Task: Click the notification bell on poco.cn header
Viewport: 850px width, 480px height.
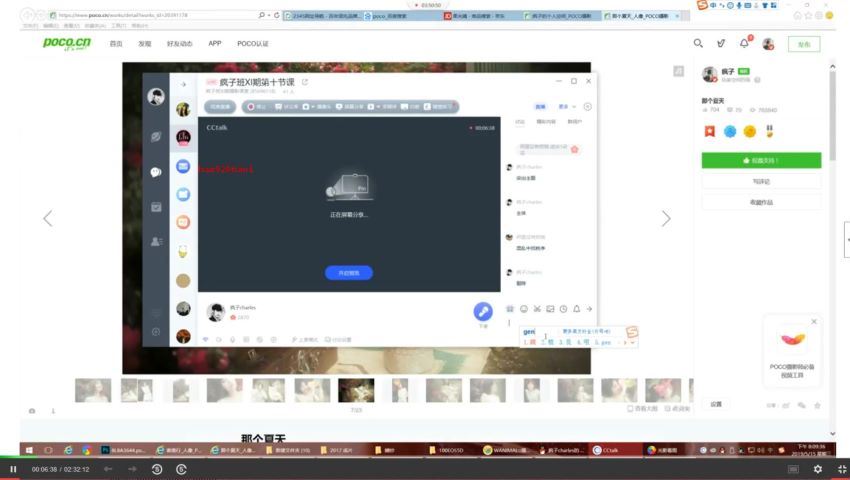Action: [x=745, y=43]
